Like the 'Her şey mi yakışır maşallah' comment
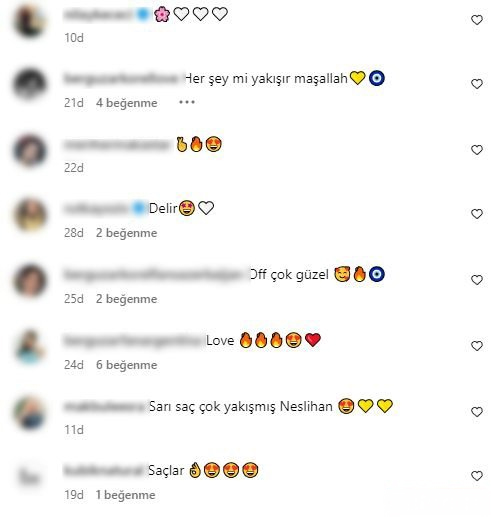Screen dimensions: 491x517 pos(477,84)
